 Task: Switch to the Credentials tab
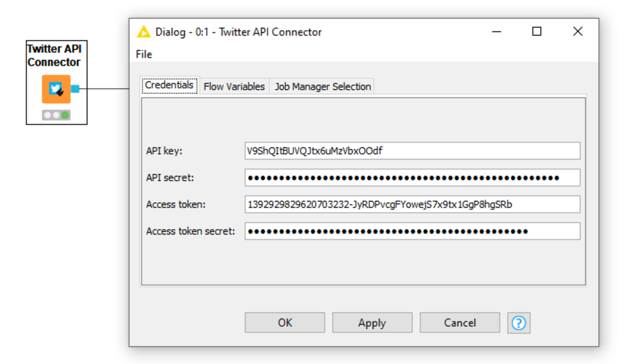[169, 85]
